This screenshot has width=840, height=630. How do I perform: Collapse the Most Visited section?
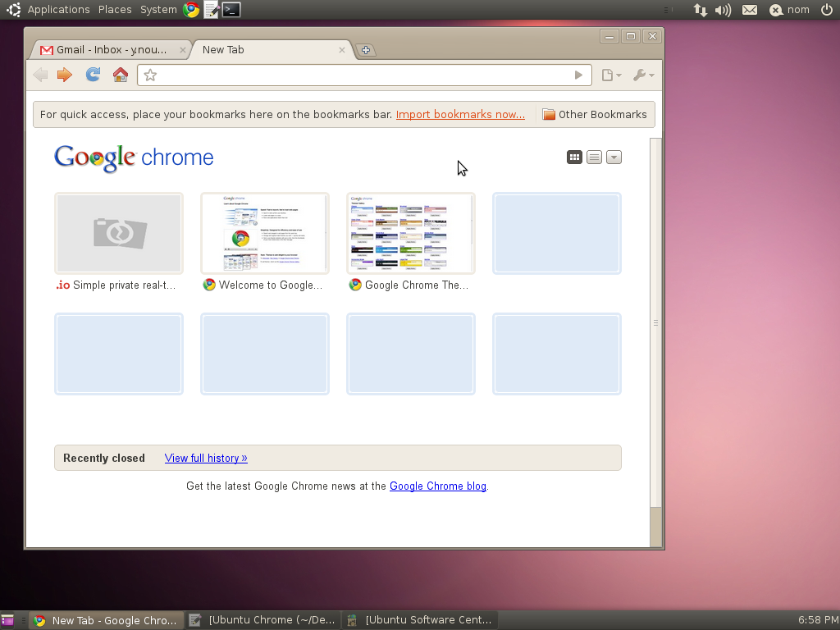614,157
